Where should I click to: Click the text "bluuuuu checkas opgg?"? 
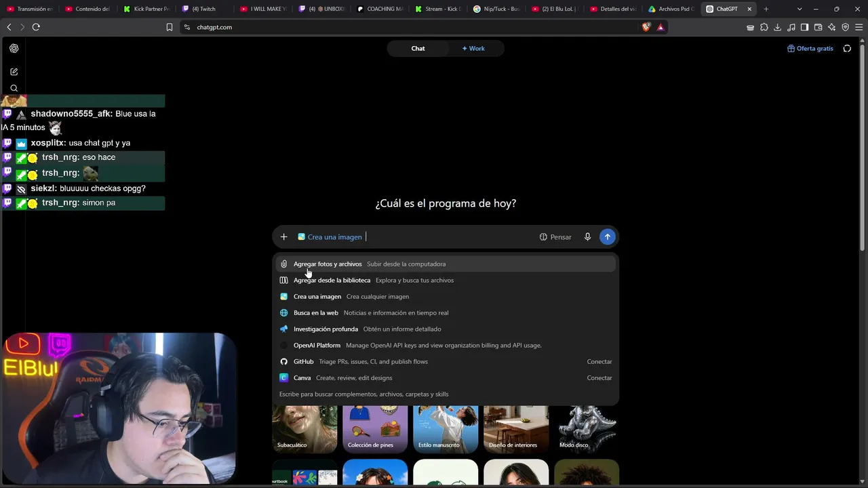(102, 188)
